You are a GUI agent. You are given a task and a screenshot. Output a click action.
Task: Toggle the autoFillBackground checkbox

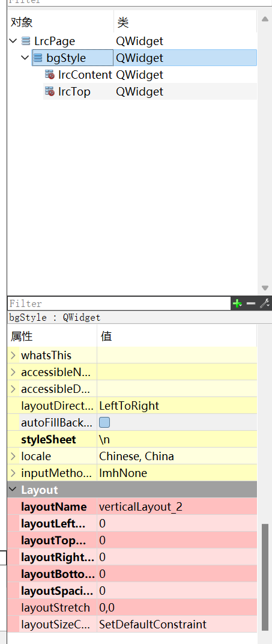(x=104, y=423)
